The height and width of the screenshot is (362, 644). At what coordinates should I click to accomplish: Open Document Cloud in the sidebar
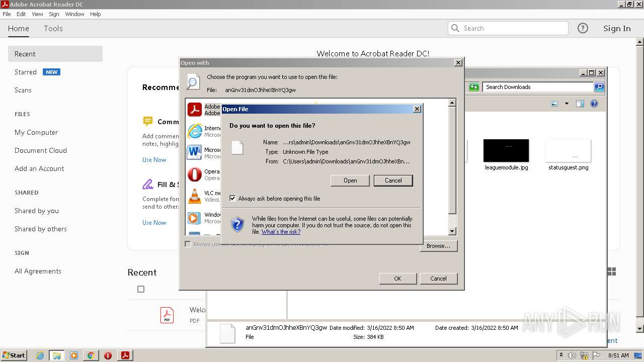pyautogui.click(x=41, y=150)
